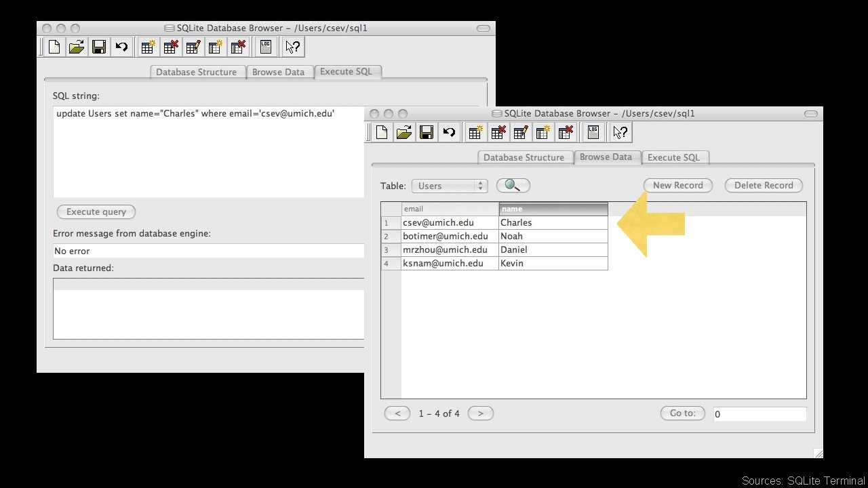Delete Index icon in front Browse Data window
Image resolution: width=868 pixels, height=488 pixels.
point(566,132)
